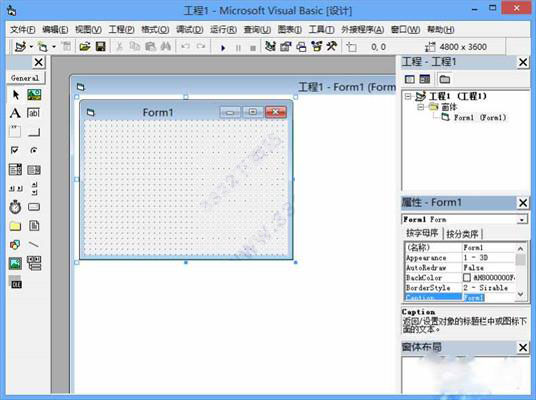Select the CommandButton control tool
Screen dimensions: 536x400
point(34,132)
